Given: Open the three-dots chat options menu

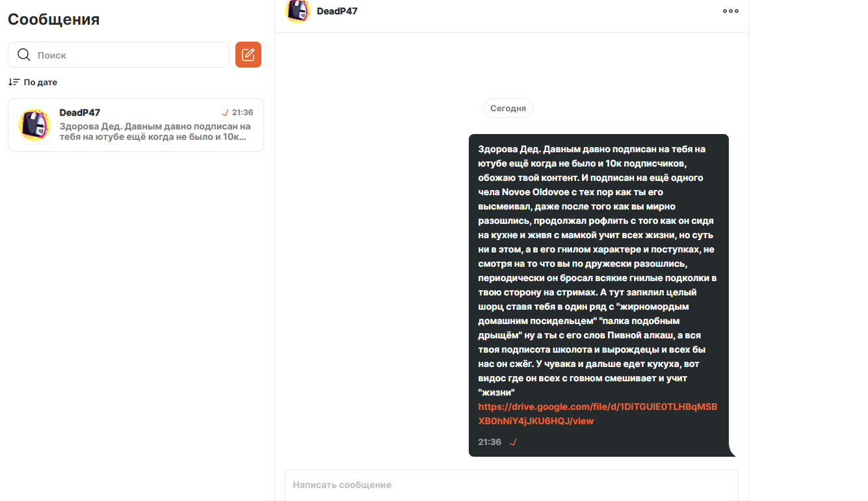Looking at the screenshot, I should (731, 11).
